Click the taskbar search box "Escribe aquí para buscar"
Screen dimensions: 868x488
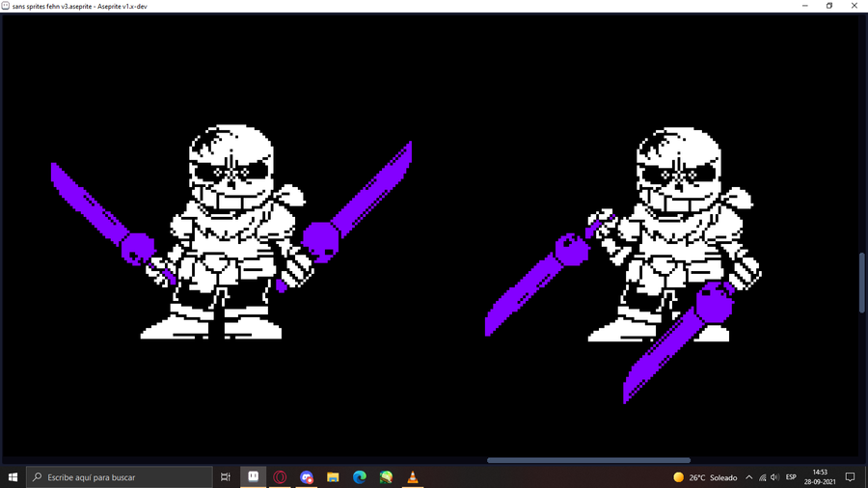tap(119, 477)
